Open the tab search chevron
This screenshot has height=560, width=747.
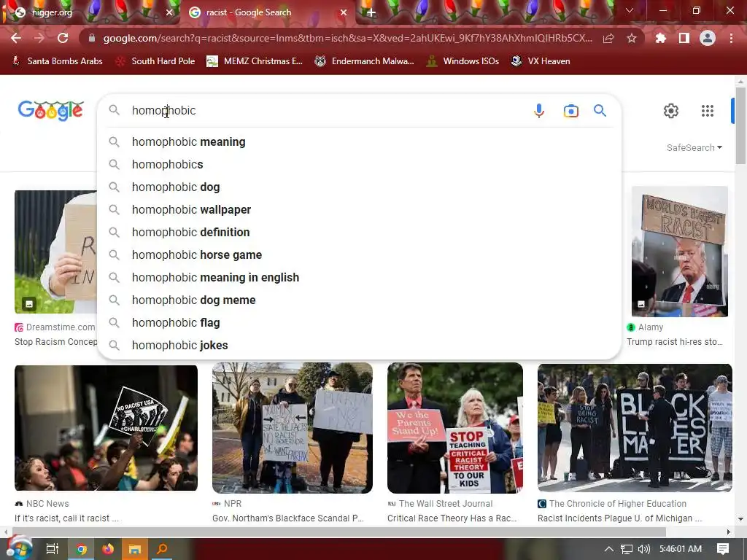click(x=630, y=10)
